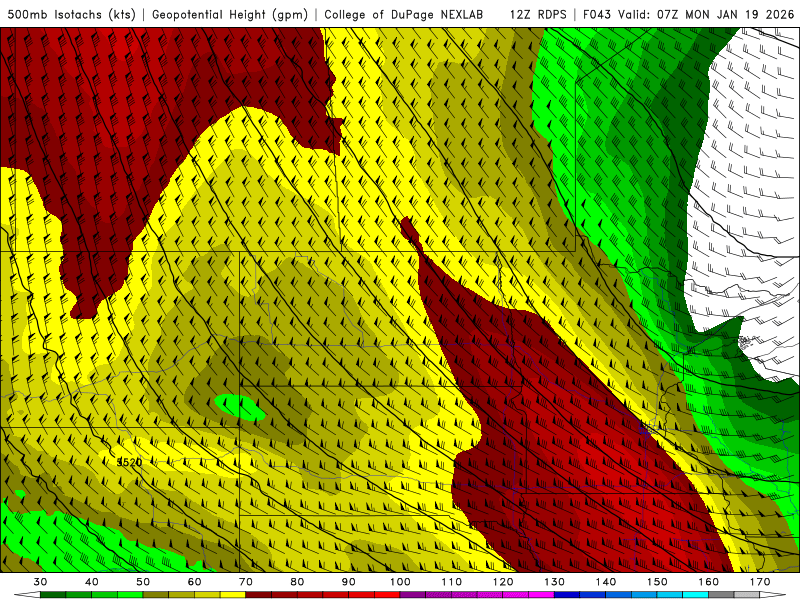Click the 60 value on the color scale
Viewport: 800px width, 600px height.
(194, 582)
